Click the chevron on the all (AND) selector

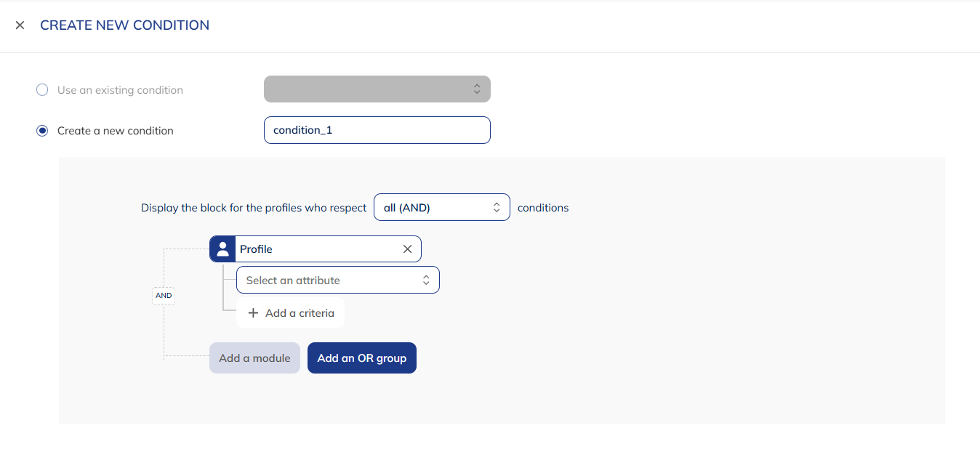pyautogui.click(x=495, y=207)
